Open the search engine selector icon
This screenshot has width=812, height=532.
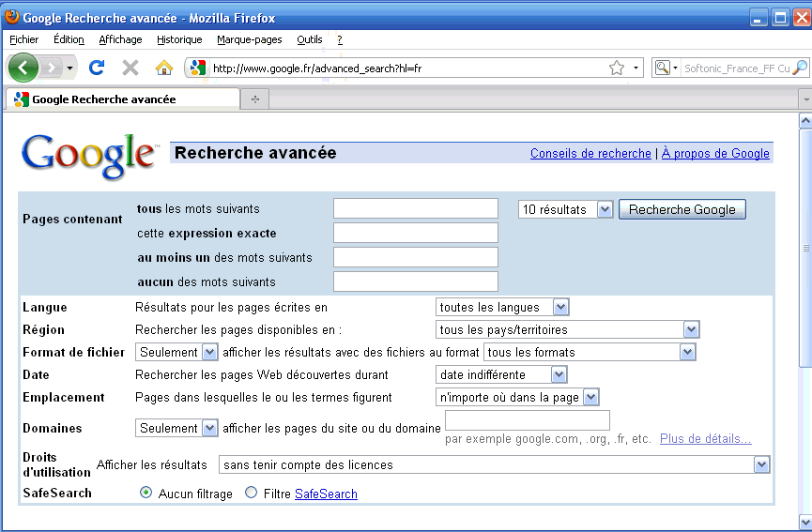[x=666, y=68]
